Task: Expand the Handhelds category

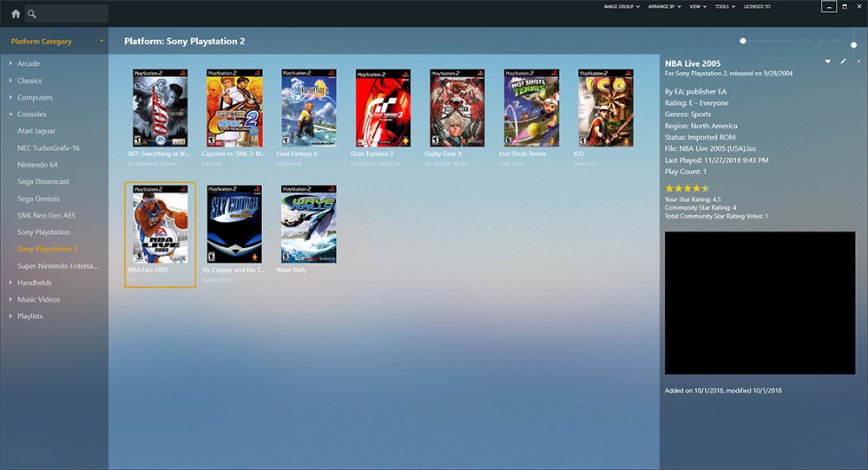Action: coord(10,283)
